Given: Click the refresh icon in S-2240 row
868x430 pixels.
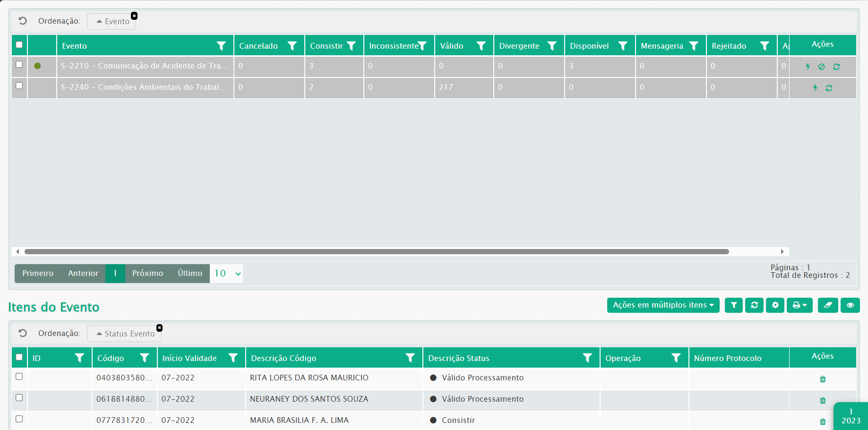Looking at the screenshot, I should [829, 88].
